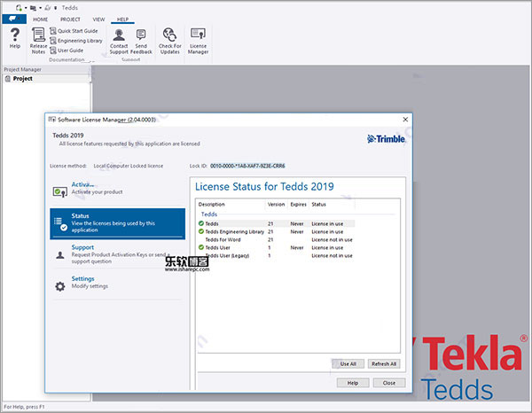Click the Refresh All button
Viewport: 532px width, 413px height.
click(384, 364)
